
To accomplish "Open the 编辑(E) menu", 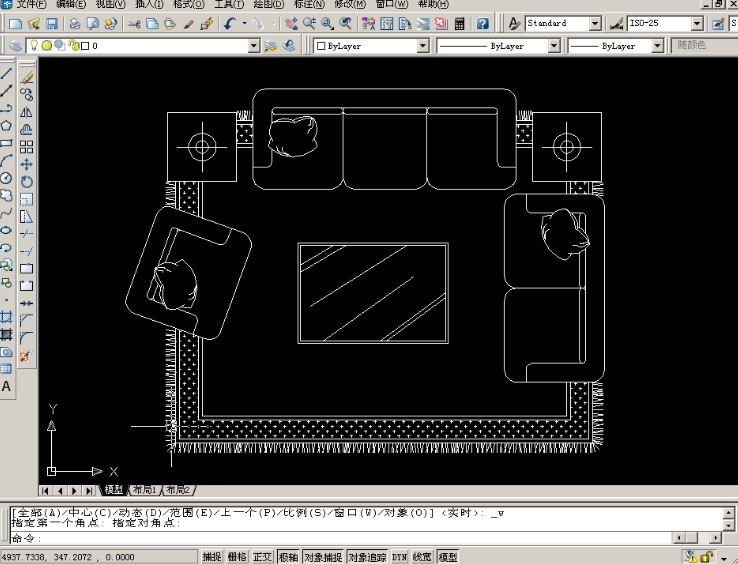I will [x=71, y=4].
